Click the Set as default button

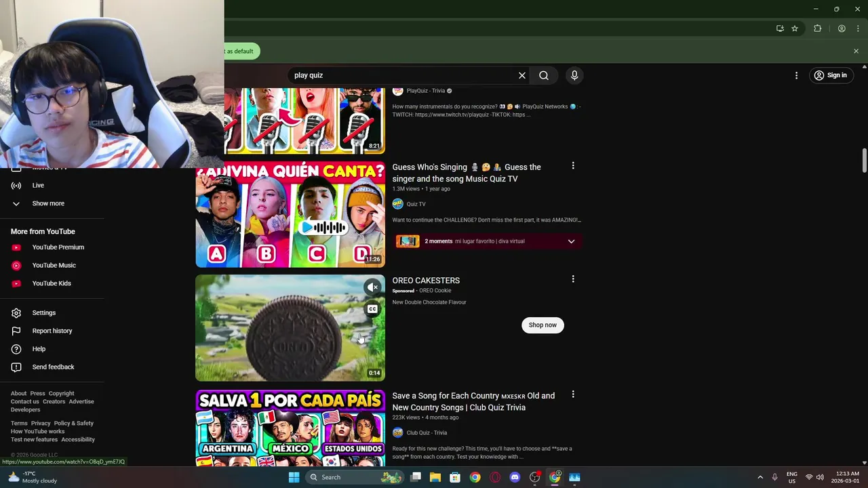coord(241,51)
